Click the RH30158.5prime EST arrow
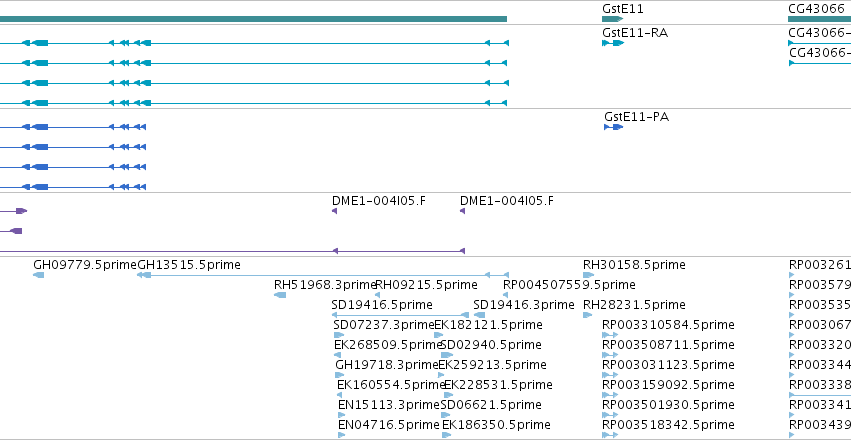This screenshot has width=851, height=440. 588,275
